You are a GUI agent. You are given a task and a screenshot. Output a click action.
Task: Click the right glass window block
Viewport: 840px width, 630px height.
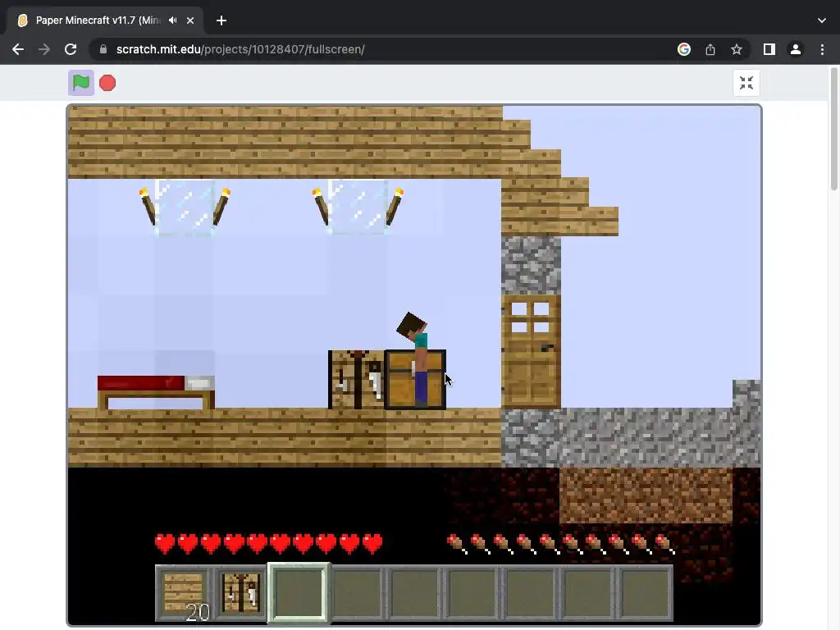(x=358, y=208)
